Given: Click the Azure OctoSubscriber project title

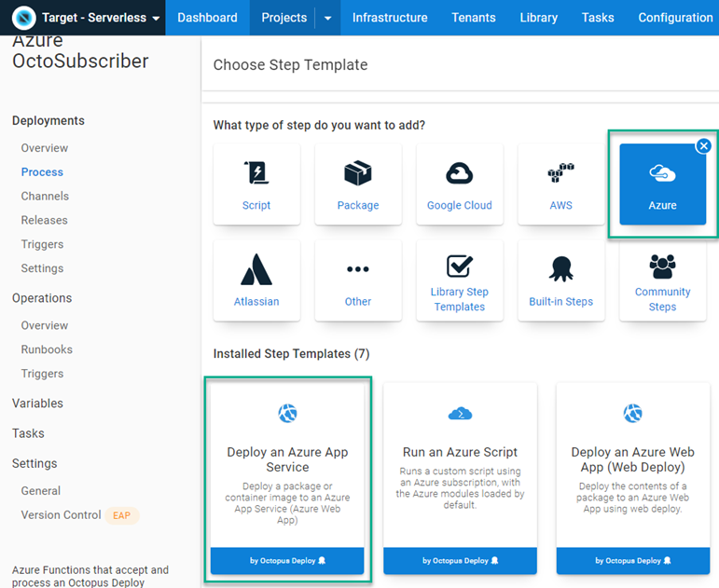Looking at the screenshot, I should coord(80,51).
